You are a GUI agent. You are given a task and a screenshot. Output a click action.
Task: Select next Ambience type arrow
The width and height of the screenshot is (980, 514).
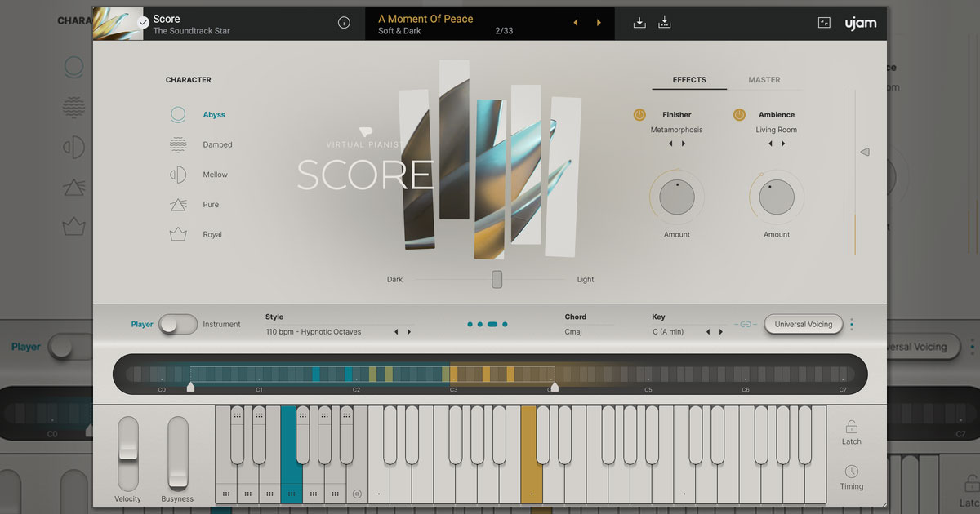click(x=783, y=144)
